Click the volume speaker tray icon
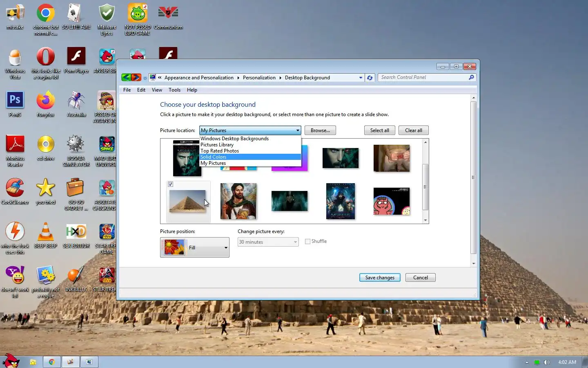The image size is (588, 368). pyautogui.click(x=547, y=362)
